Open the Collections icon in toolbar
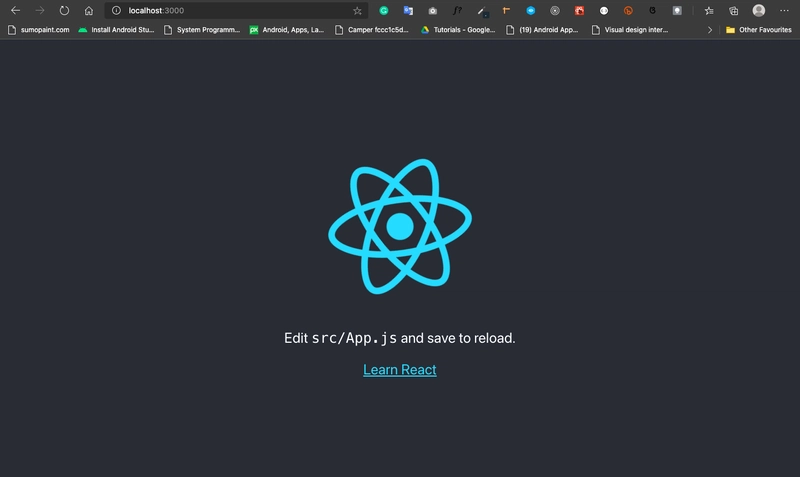The width and height of the screenshot is (800, 477). [x=733, y=11]
